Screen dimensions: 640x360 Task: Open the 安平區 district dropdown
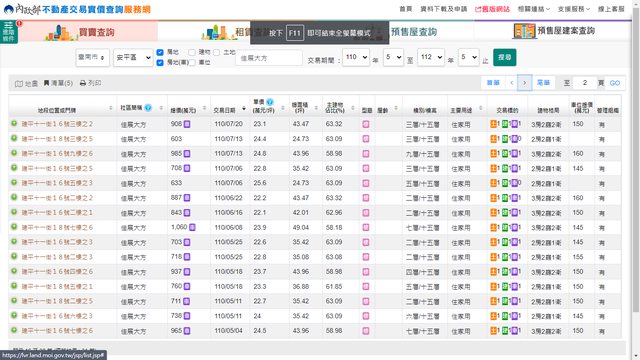coord(133,58)
